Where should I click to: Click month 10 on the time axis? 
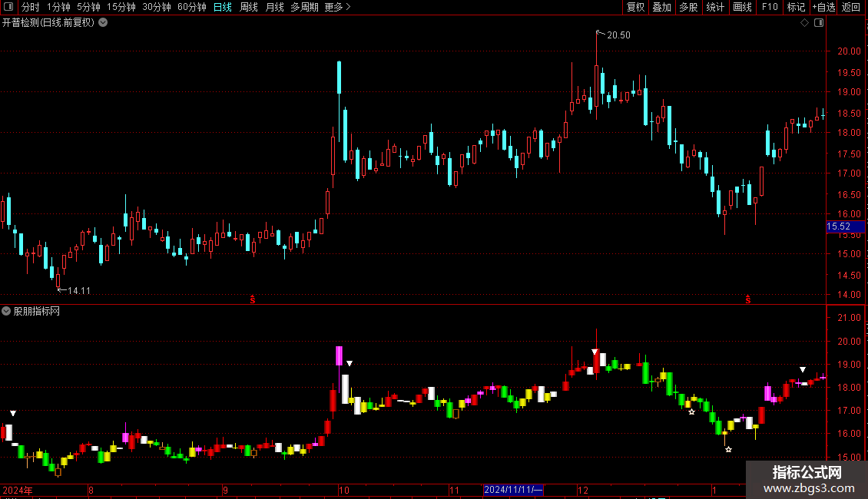344,490
